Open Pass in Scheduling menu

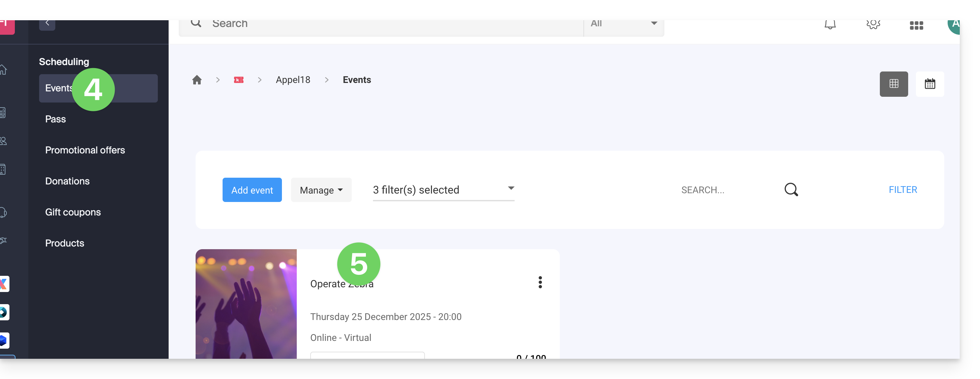click(56, 119)
